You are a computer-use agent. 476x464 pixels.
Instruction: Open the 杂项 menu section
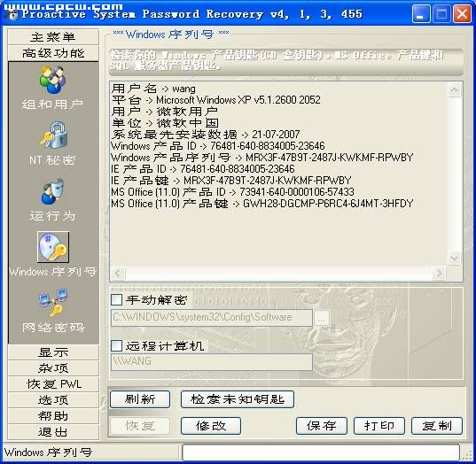[53, 368]
